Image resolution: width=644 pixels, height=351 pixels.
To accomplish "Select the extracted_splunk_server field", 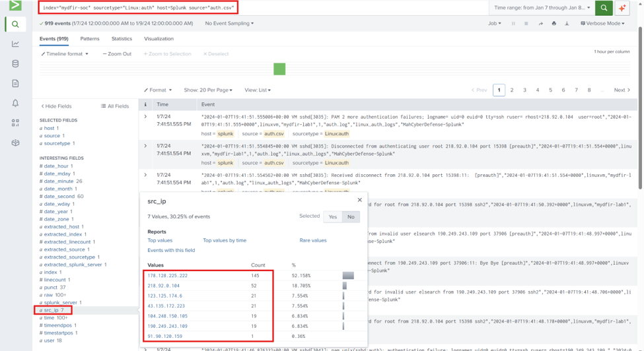I will click(73, 265).
